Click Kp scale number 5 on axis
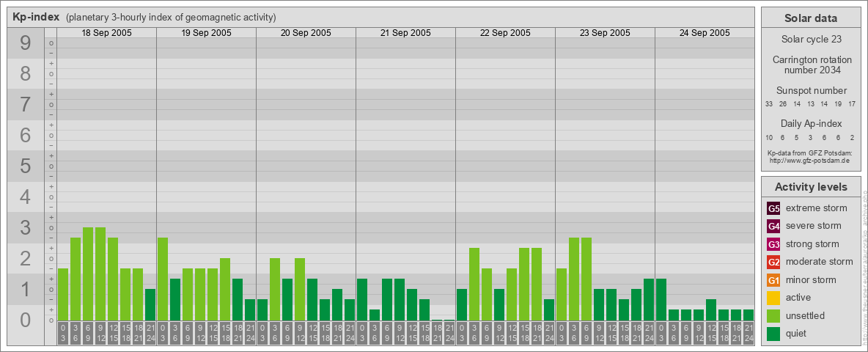This screenshot has width=868, height=352. click(26, 166)
